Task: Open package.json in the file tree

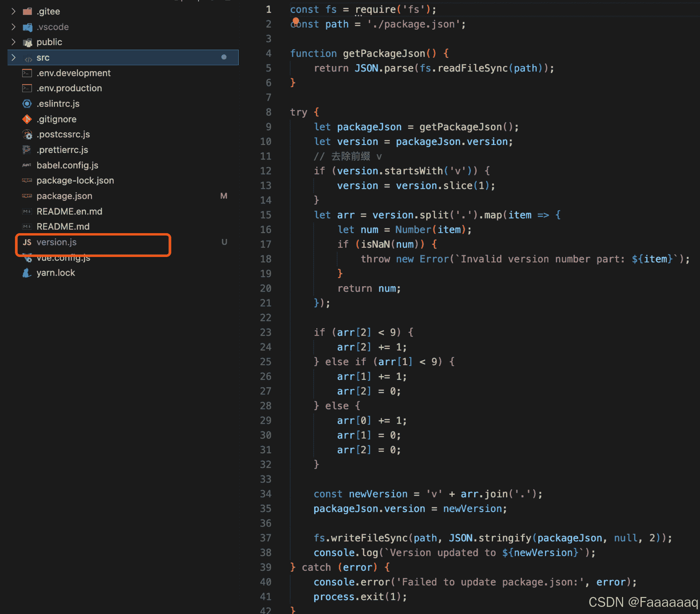Action: point(64,196)
